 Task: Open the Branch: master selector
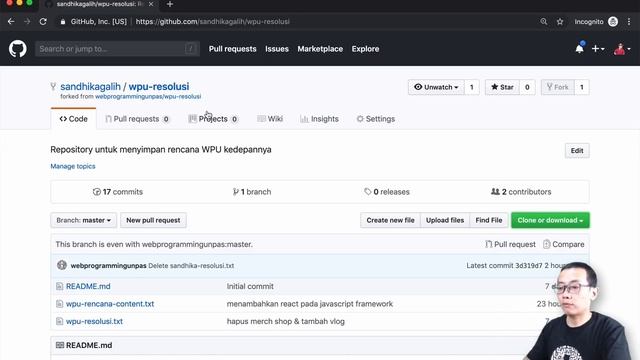[x=84, y=220]
